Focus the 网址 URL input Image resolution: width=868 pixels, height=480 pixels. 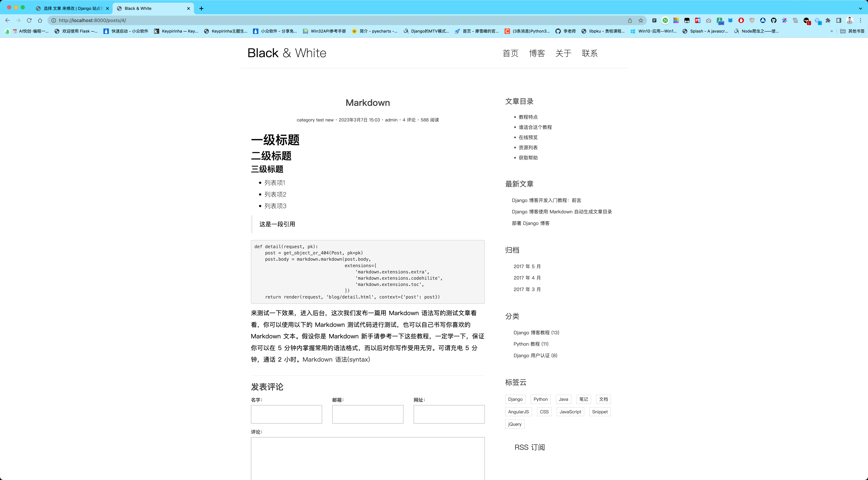click(x=449, y=414)
